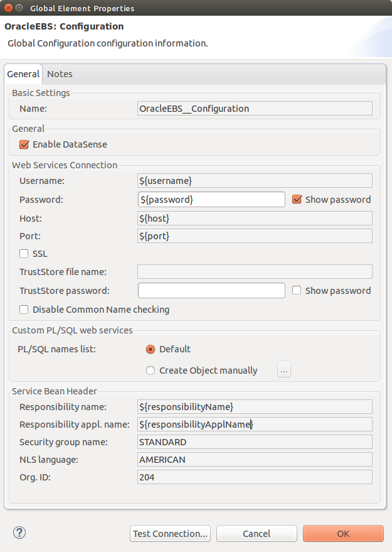The width and height of the screenshot is (392, 552).
Task: Select the Default PL/SQL names option
Action: pos(151,349)
